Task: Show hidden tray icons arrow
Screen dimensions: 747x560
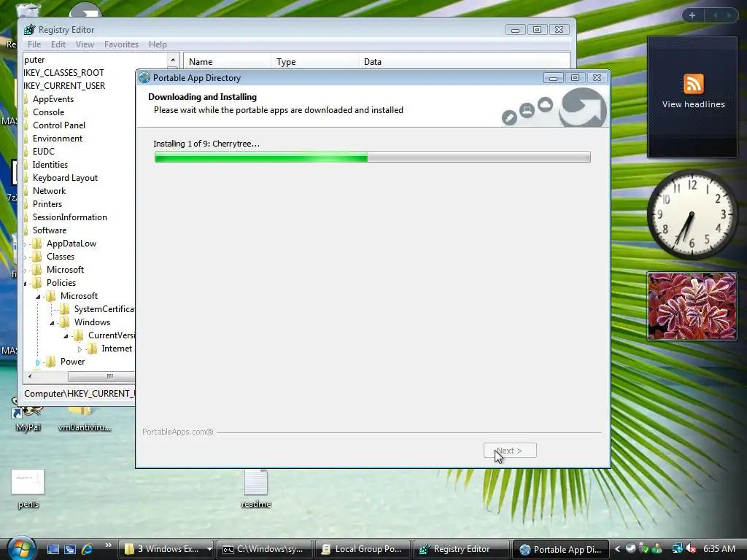Action: click(x=617, y=549)
